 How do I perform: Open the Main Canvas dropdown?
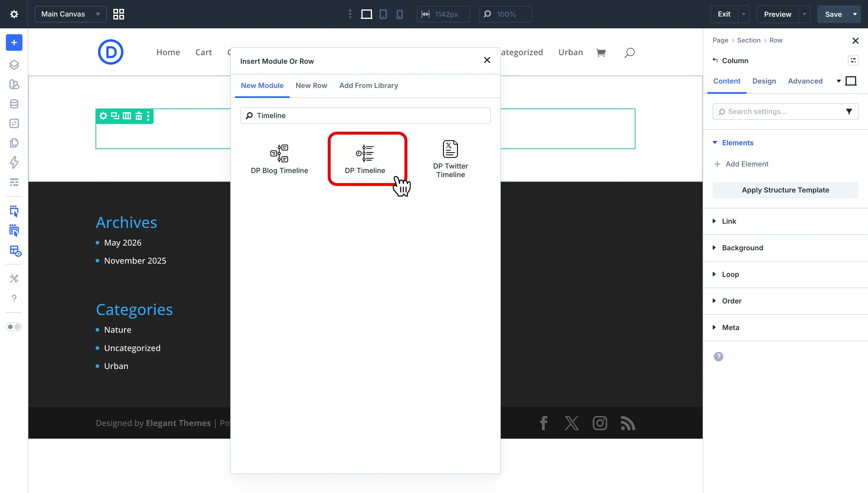point(71,14)
